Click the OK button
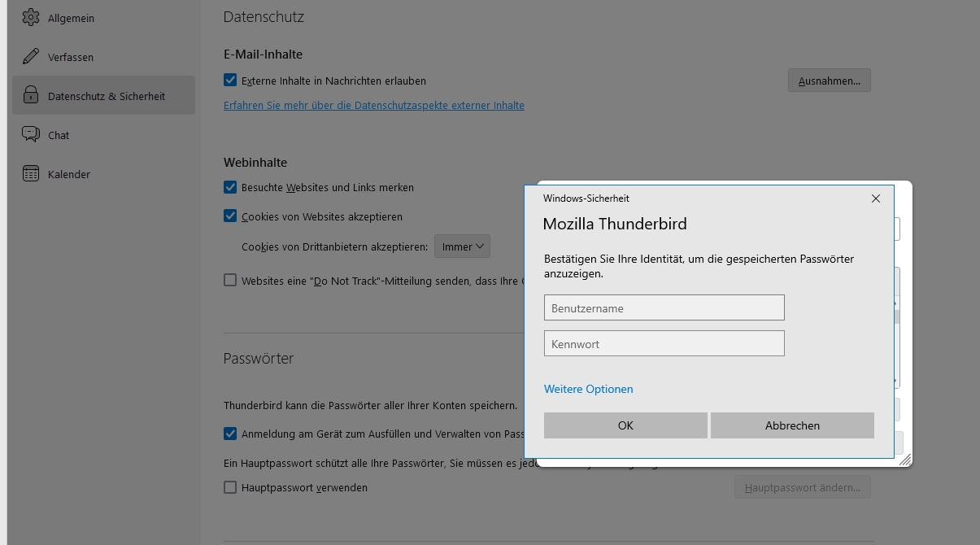Viewport: 980px width, 545px height. pos(625,425)
